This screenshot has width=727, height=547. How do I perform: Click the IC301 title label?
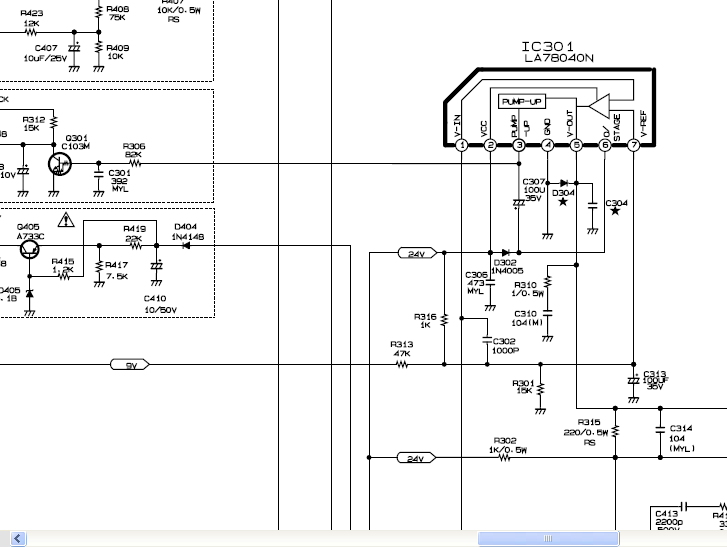tap(548, 46)
